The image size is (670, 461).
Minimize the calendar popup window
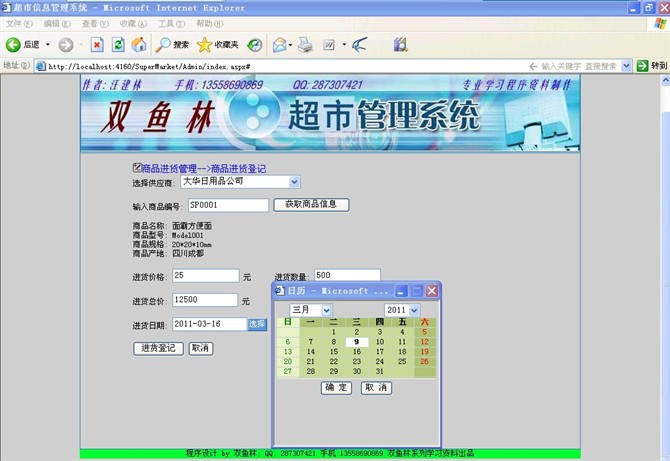pyautogui.click(x=400, y=291)
